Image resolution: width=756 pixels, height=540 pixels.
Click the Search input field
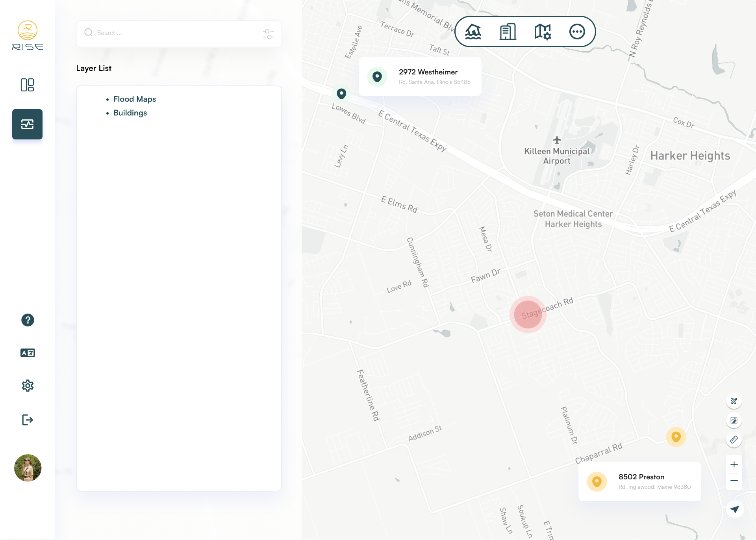click(173, 33)
